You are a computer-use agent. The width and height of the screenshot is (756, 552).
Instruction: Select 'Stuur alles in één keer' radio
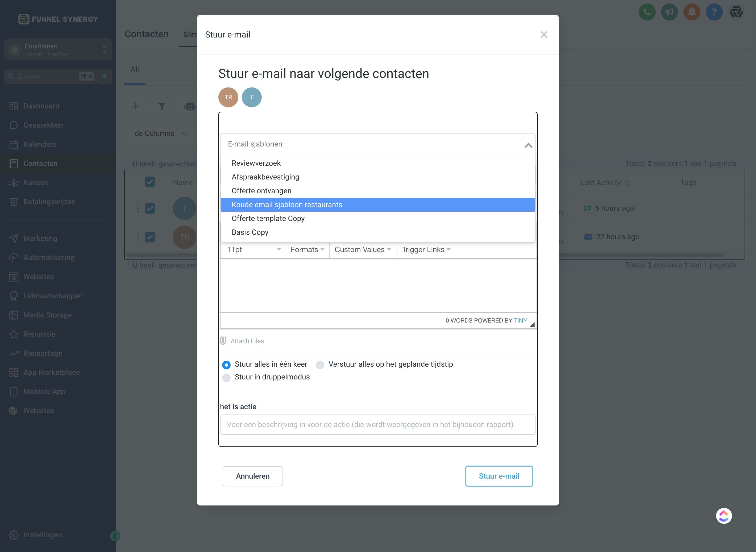click(x=226, y=365)
